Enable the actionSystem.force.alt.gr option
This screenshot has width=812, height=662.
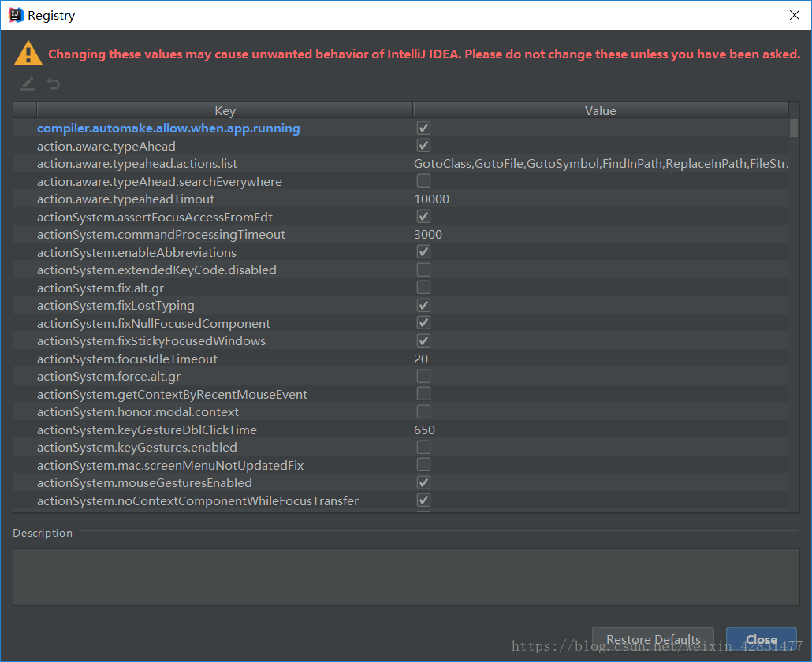[423, 376]
